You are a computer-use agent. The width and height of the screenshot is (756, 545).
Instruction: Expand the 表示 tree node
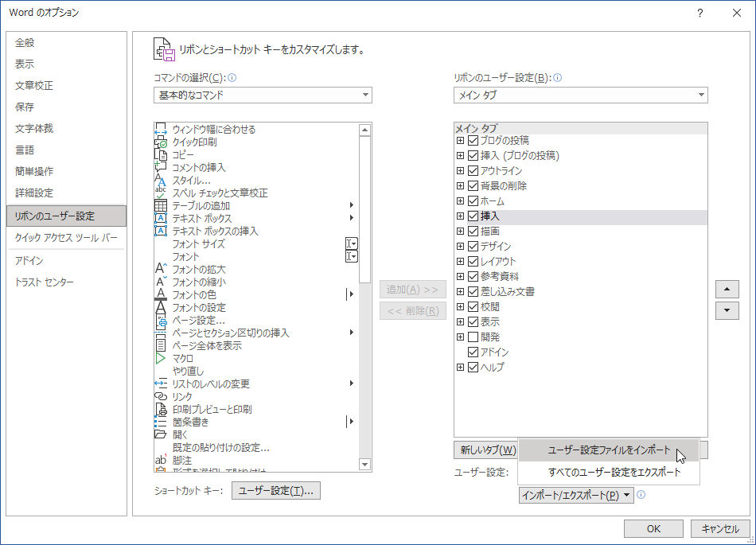tap(461, 322)
